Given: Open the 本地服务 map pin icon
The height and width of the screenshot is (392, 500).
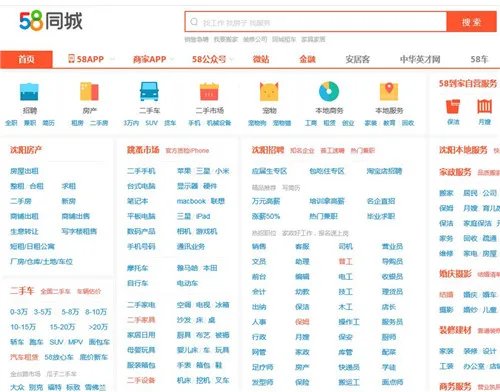Looking at the screenshot, I should pos(389,92).
